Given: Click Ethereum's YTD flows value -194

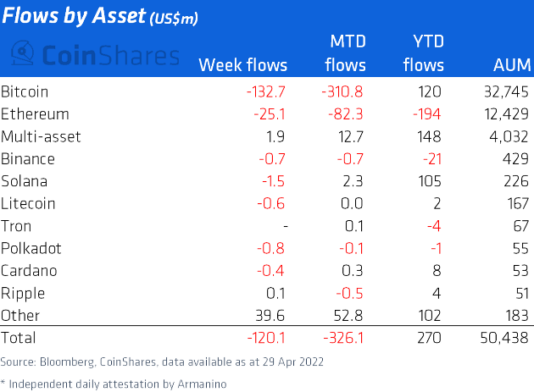Looking at the screenshot, I should click(426, 114).
